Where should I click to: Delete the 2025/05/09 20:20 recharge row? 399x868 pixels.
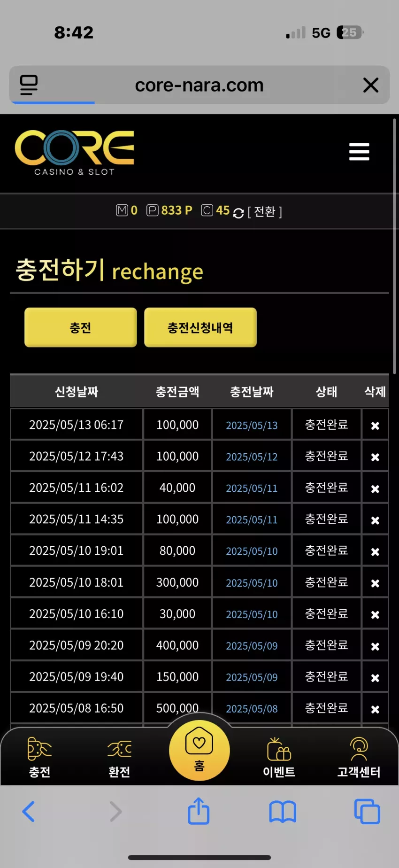coord(375,646)
